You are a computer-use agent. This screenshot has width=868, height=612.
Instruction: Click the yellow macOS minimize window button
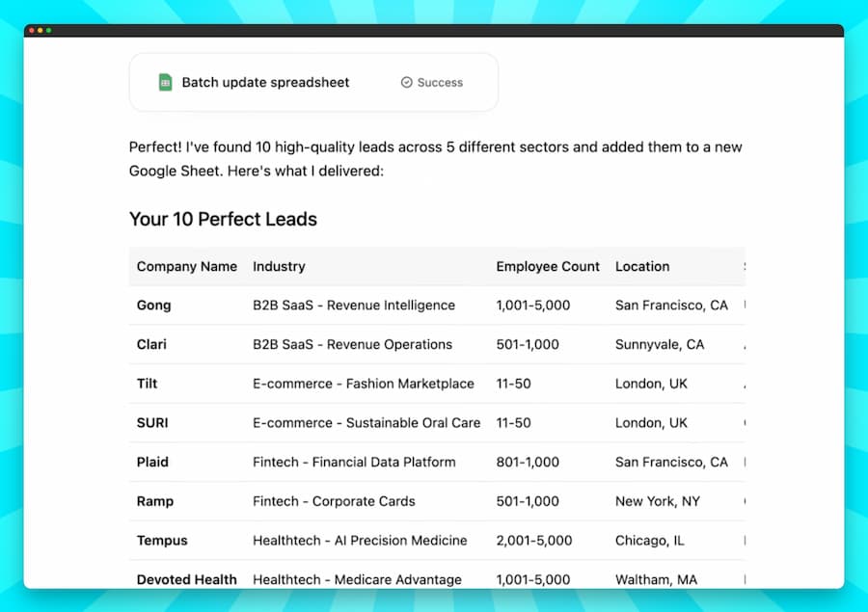click(40, 31)
